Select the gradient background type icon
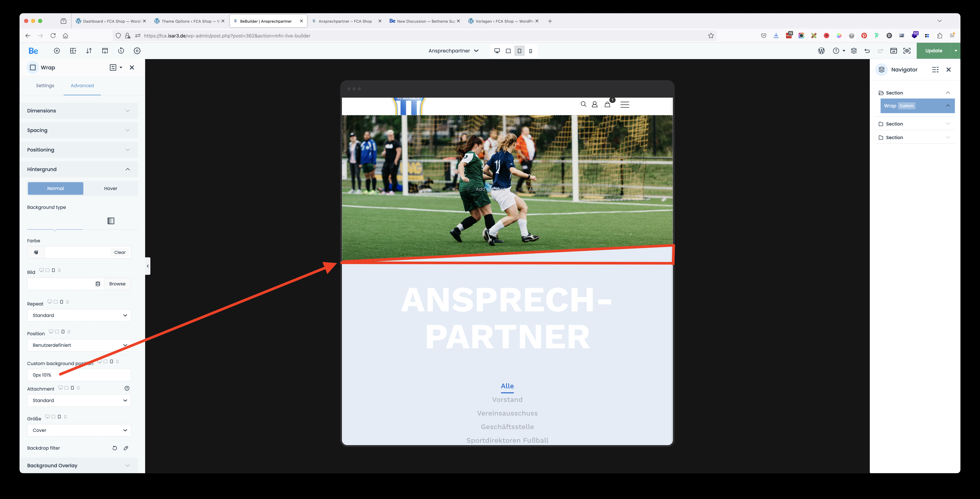The height and width of the screenshot is (499, 980). click(x=111, y=221)
